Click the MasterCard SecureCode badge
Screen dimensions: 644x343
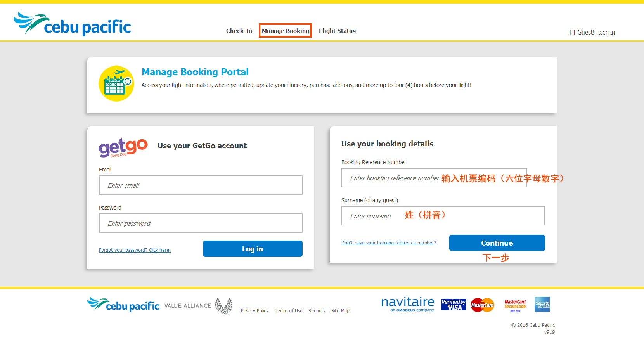coord(516,305)
